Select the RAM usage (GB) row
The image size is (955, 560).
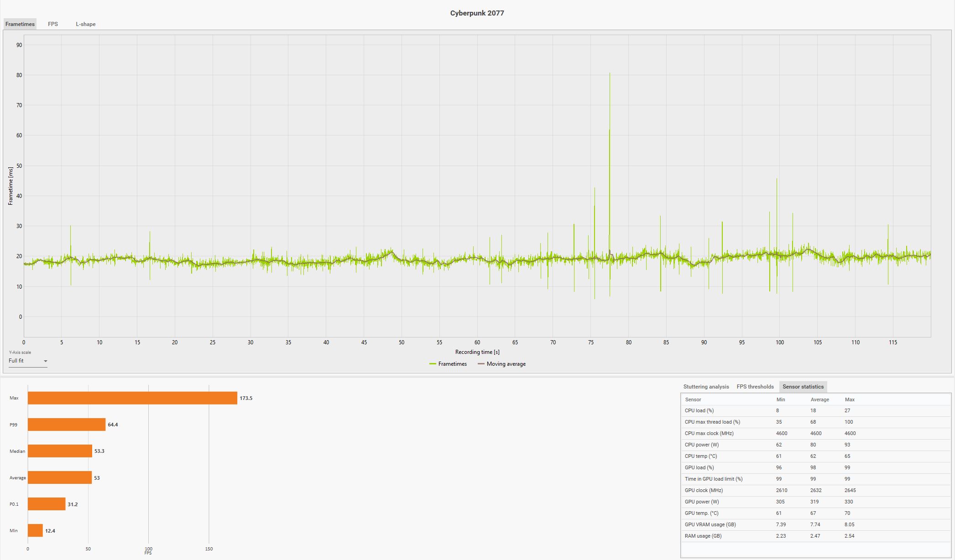703,536
